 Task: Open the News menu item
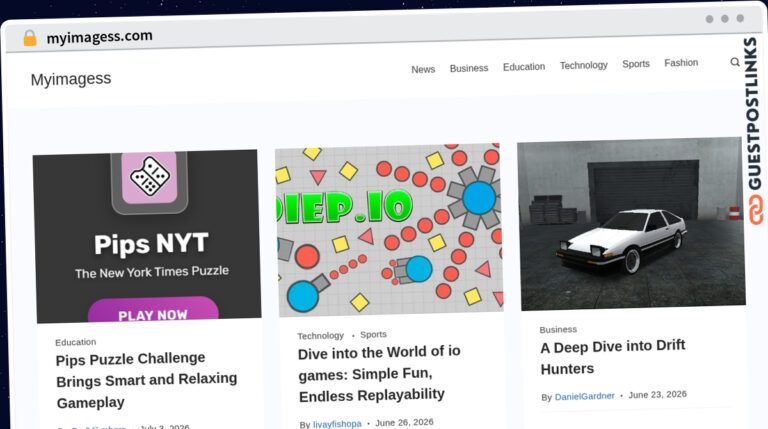(x=423, y=70)
